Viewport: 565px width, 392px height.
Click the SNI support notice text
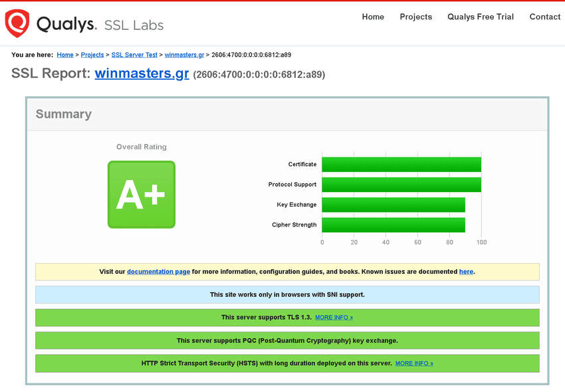[x=287, y=295]
